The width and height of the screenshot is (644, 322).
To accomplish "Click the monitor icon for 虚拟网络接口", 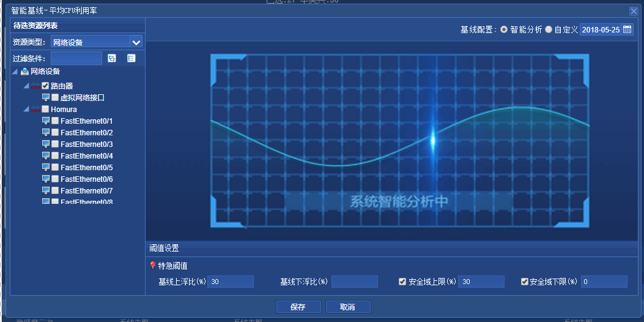I will click(46, 98).
